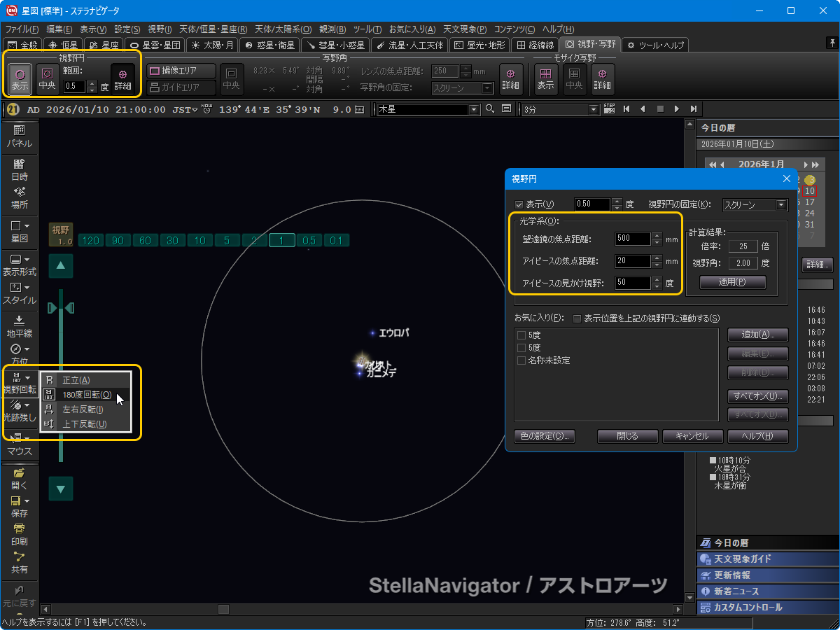This screenshot has width=840, height=630.
Task: Click the モザイク写野 表示 icon
Action: click(x=545, y=78)
